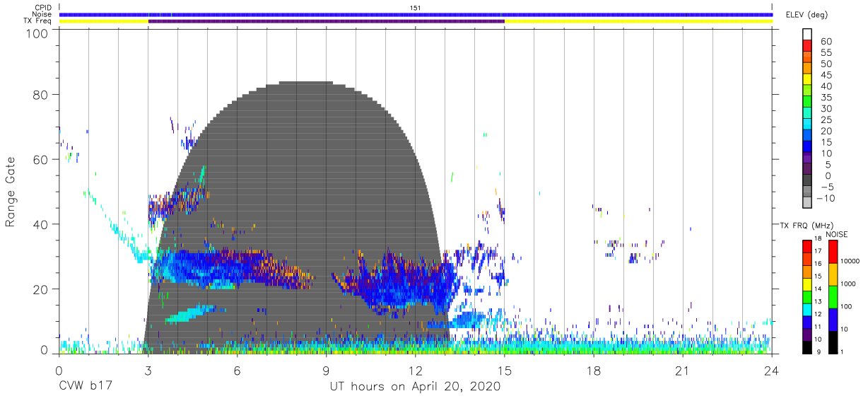Select the blue cell of the NOISE colorbar
This screenshot has width=868, height=401.
point(833,319)
